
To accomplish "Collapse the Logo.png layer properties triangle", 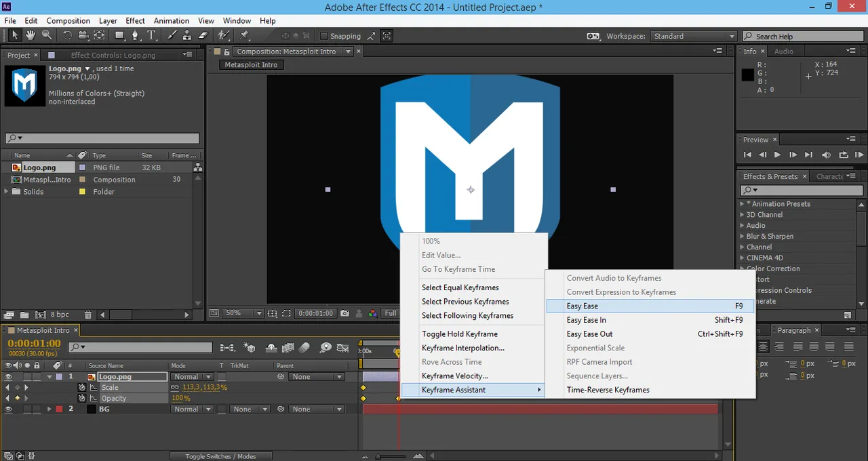I will (x=50, y=377).
